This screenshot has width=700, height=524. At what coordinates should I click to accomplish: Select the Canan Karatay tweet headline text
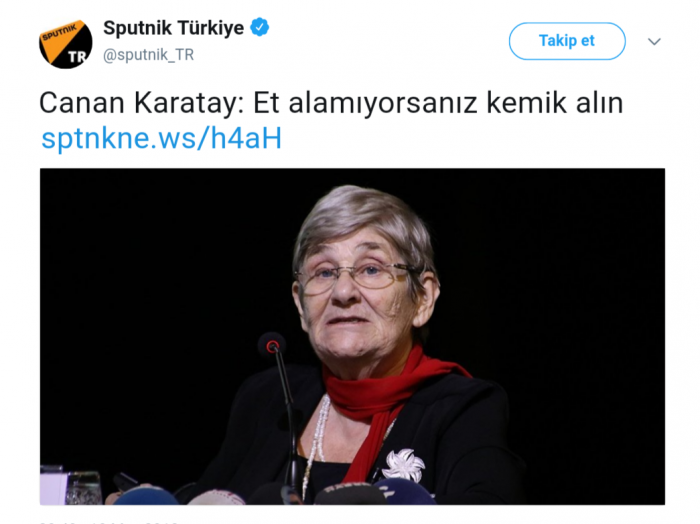tap(331, 103)
